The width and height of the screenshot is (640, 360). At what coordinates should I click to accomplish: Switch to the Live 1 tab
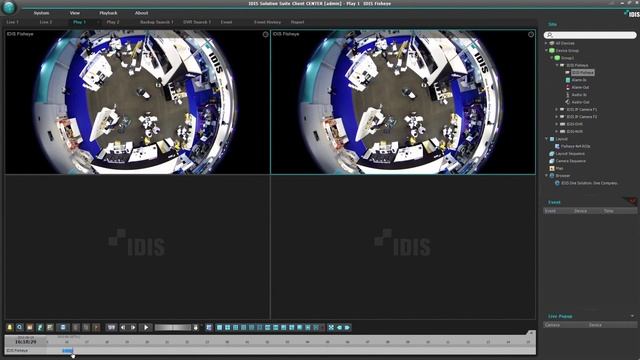point(12,22)
